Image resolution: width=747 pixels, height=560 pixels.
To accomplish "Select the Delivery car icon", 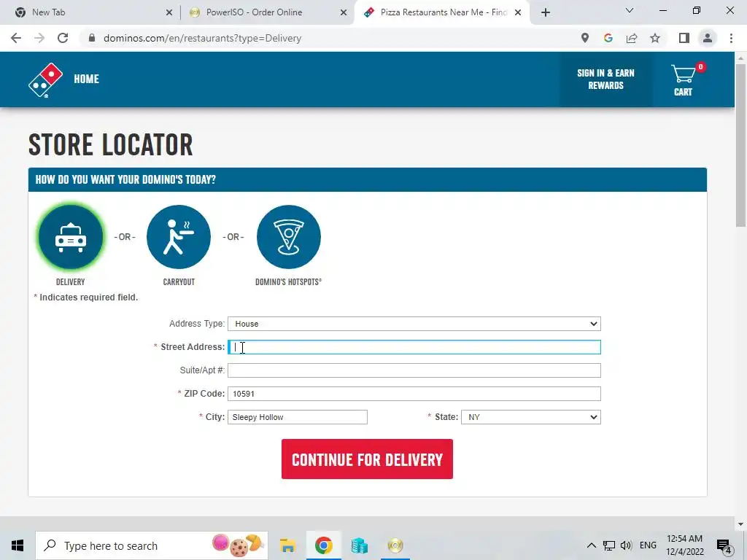I will [71, 237].
